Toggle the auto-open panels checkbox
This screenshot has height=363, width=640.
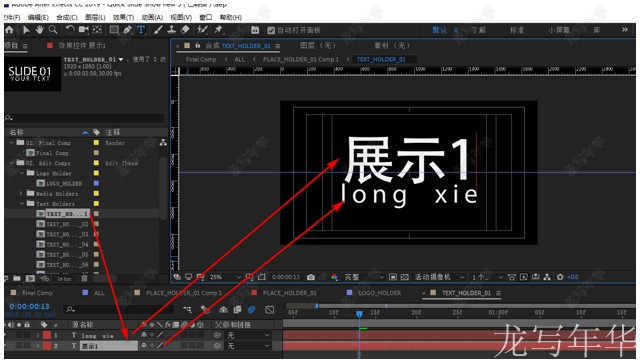click(271, 30)
